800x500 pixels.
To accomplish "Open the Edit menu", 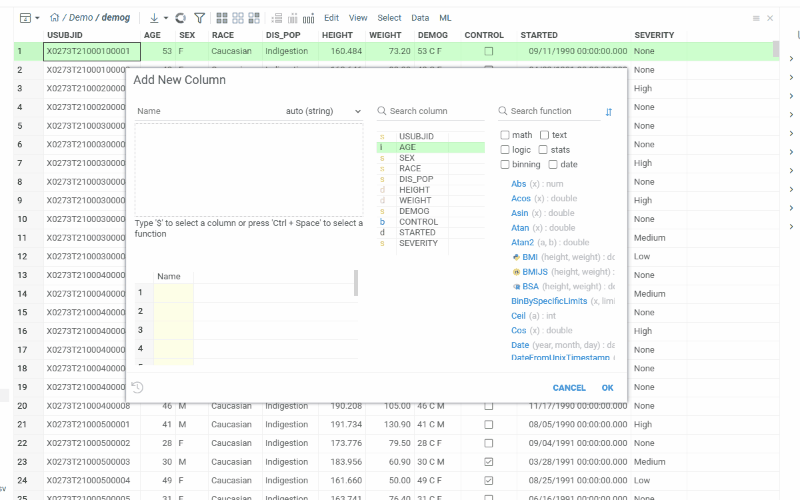I will (331, 18).
